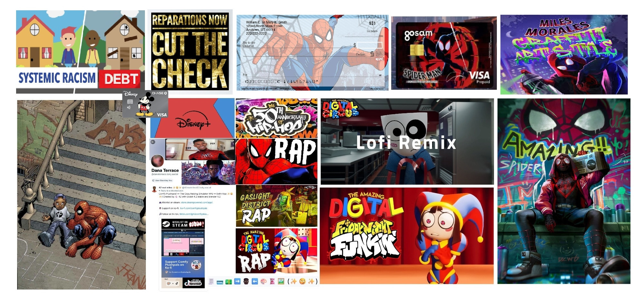Click the @42realmiles42.bsky.social handle

point(196,188)
